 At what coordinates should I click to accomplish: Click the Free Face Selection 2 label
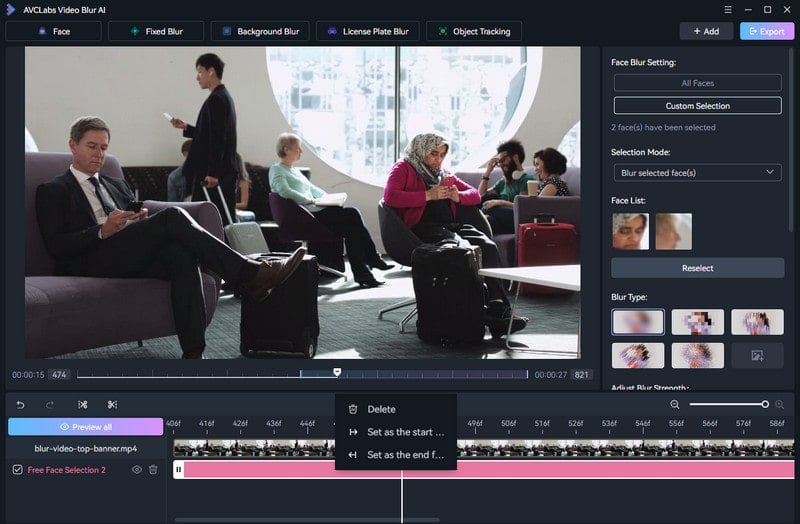[67, 470]
